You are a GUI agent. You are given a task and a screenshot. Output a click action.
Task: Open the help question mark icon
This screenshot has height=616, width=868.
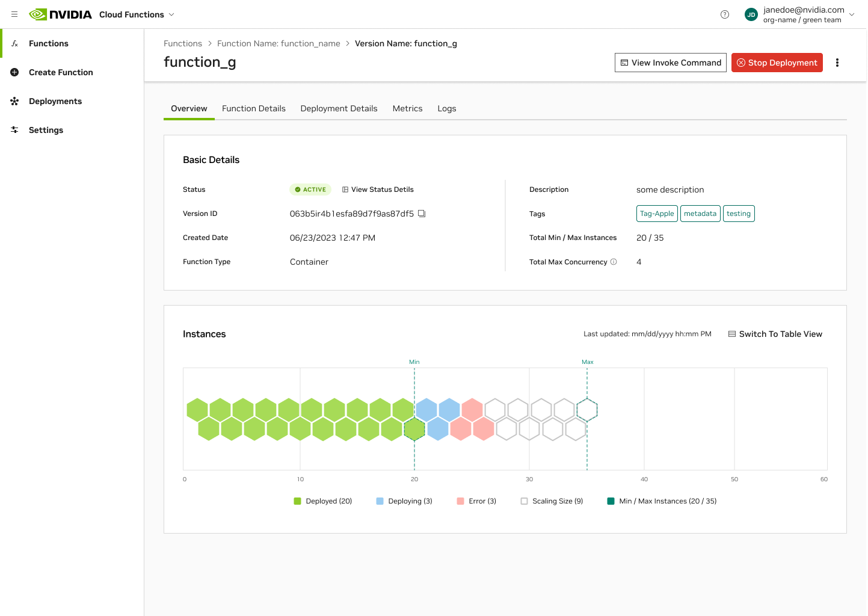pyautogui.click(x=725, y=14)
